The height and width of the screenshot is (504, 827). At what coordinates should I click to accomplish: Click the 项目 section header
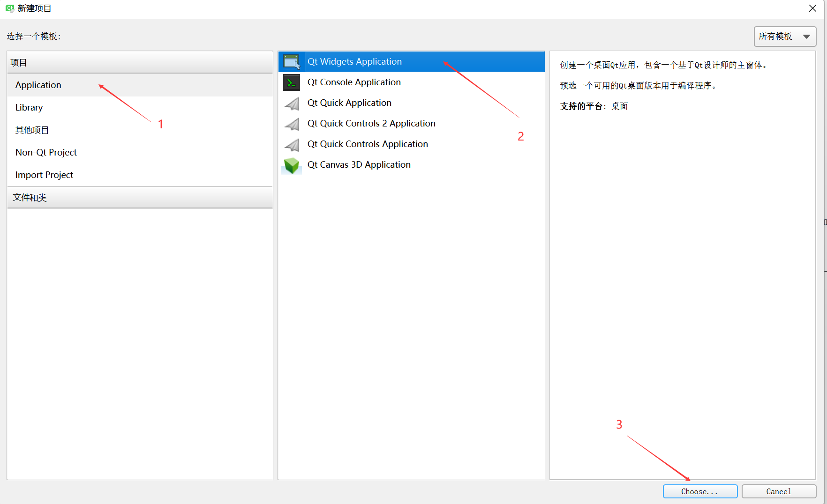coord(140,62)
